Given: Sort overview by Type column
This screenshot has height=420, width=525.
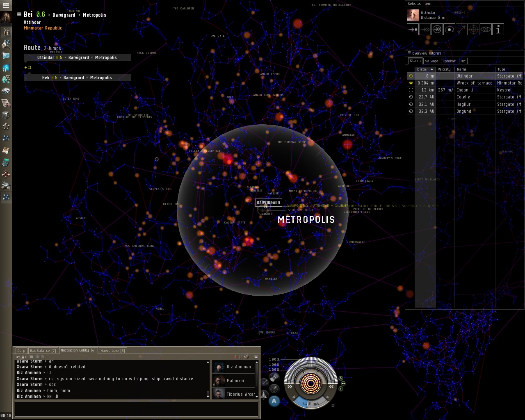Looking at the screenshot, I should [x=509, y=69].
